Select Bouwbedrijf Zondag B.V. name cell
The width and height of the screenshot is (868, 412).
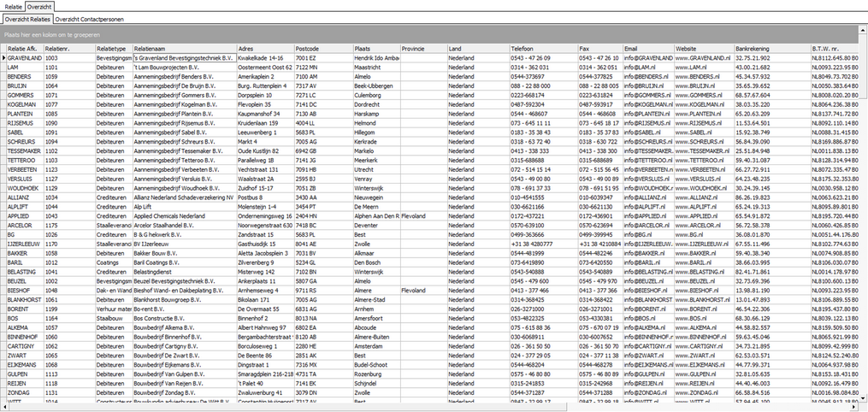185,392
